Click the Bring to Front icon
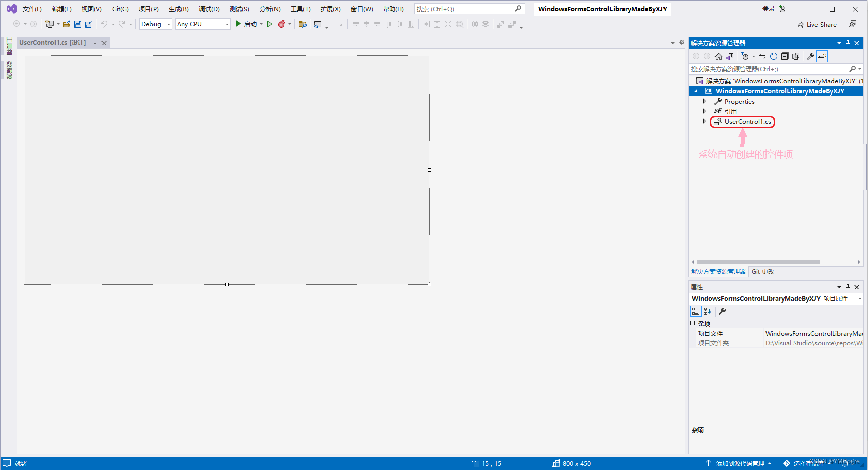The height and width of the screenshot is (470, 868). pos(501,24)
